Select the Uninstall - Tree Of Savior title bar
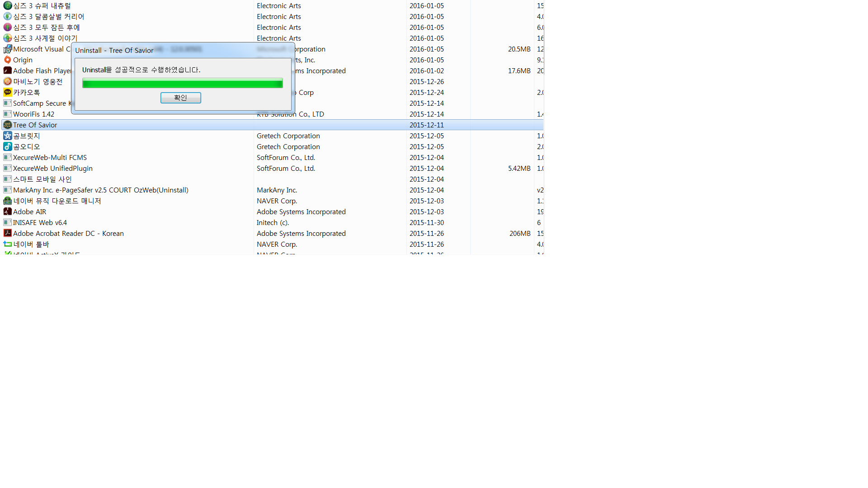 (183, 50)
